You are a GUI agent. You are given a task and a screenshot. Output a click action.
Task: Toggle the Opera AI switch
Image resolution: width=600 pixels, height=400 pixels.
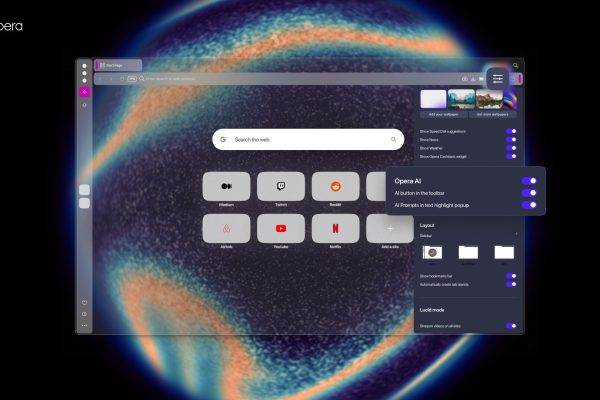point(529,181)
